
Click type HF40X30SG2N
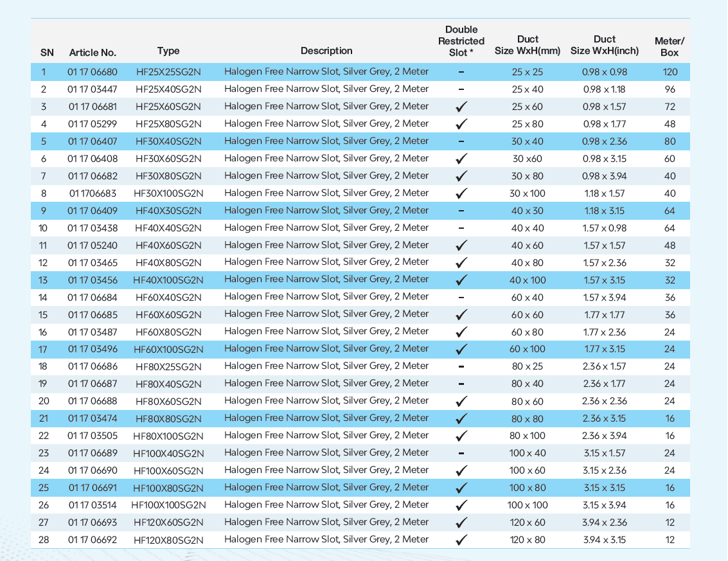pyautogui.click(x=168, y=211)
